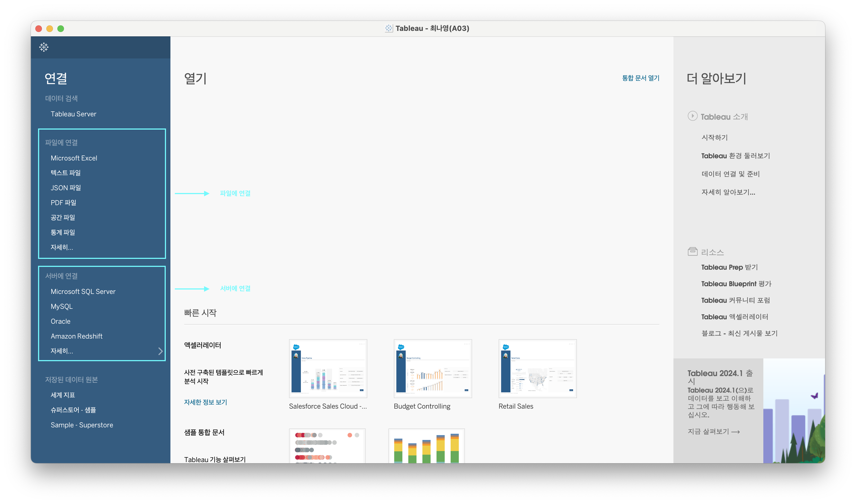Open Sample - Superstore data source
Viewport: 856px width, 504px height.
click(82, 425)
